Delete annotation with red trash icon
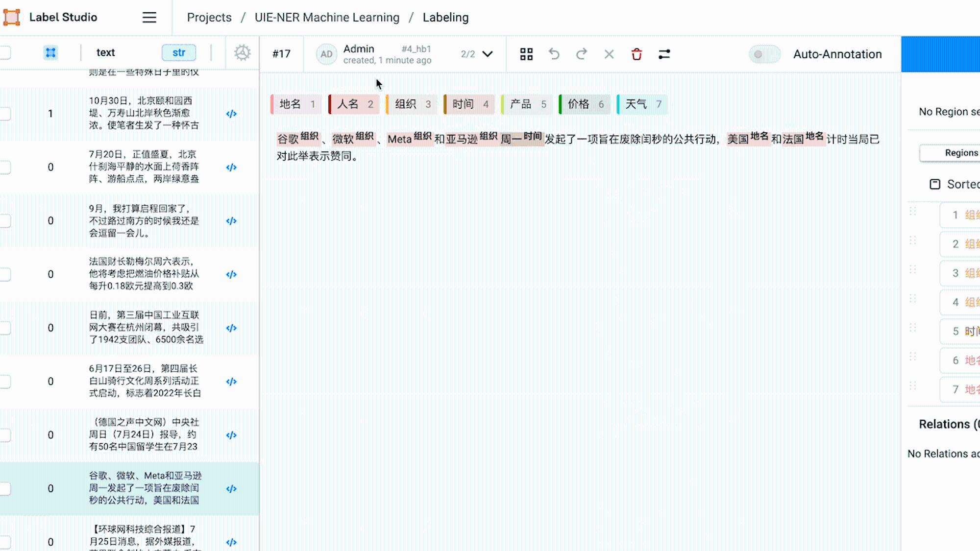This screenshot has width=980, height=551. coord(637,54)
